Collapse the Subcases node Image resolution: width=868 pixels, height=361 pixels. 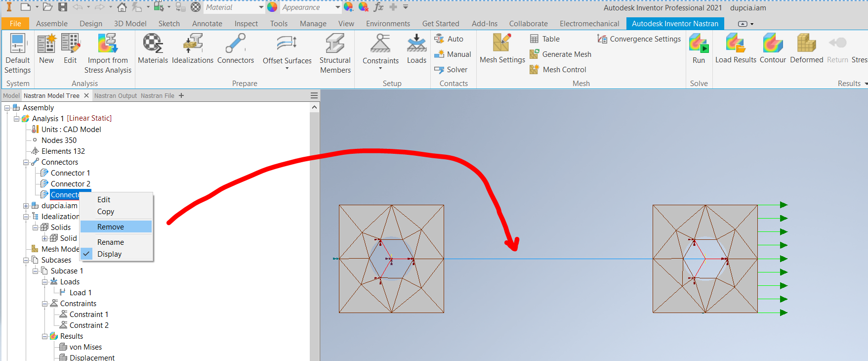[x=26, y=260]
